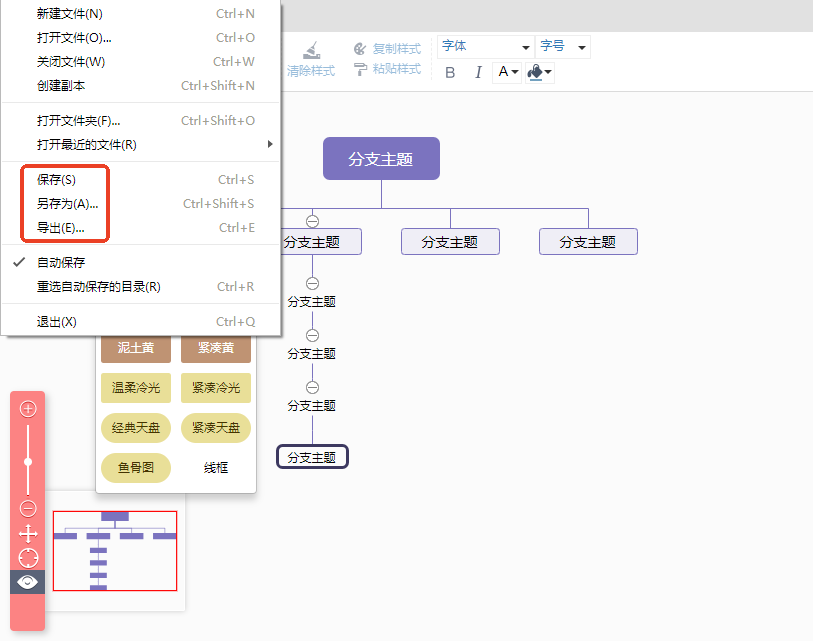813x641 pixels.
Task: Toggle bold text formatting
Action: (x=450, y=72)
